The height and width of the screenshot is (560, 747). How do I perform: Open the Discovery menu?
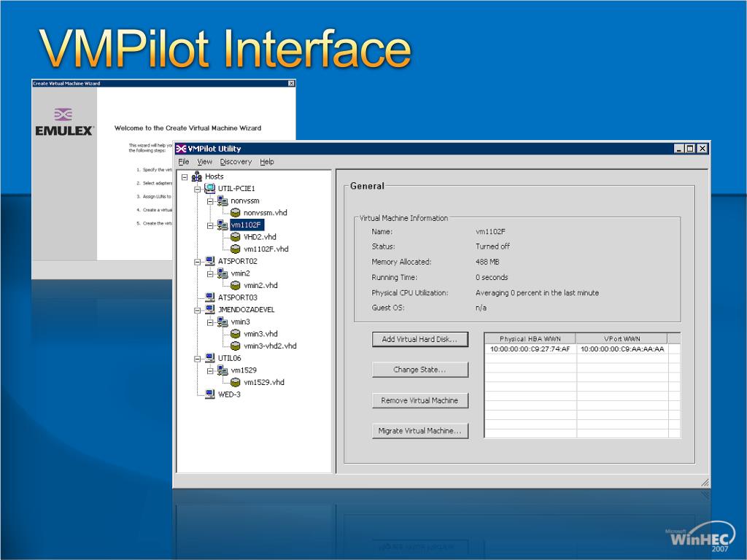coord(236,162)
